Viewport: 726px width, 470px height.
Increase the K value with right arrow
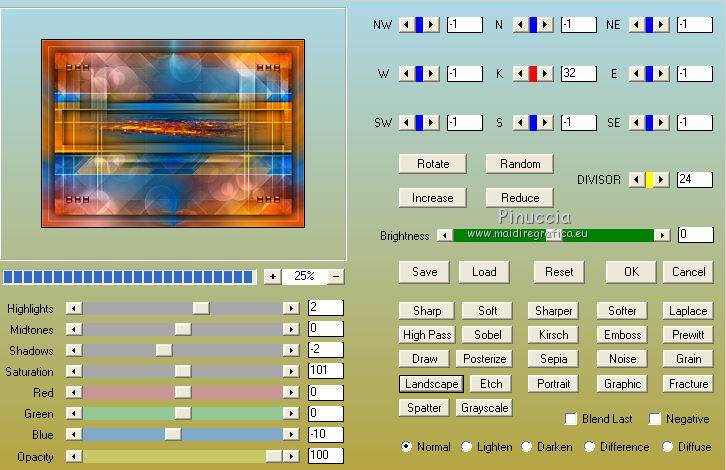pos(545,74)
